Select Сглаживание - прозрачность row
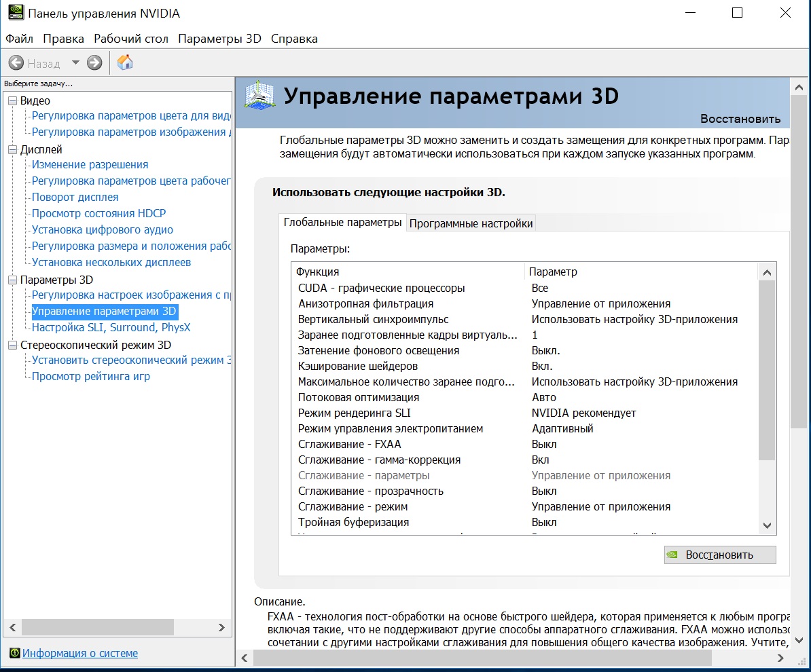This screenshot has height=672, width=811. click(525, 491)
